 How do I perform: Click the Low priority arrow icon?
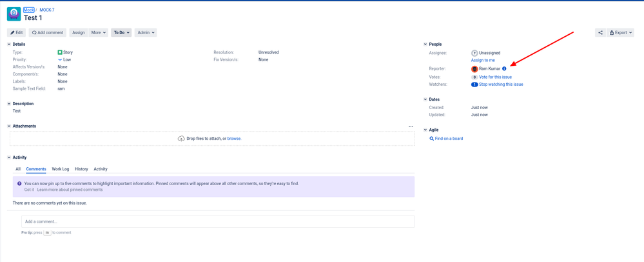(x=60, y=59)
